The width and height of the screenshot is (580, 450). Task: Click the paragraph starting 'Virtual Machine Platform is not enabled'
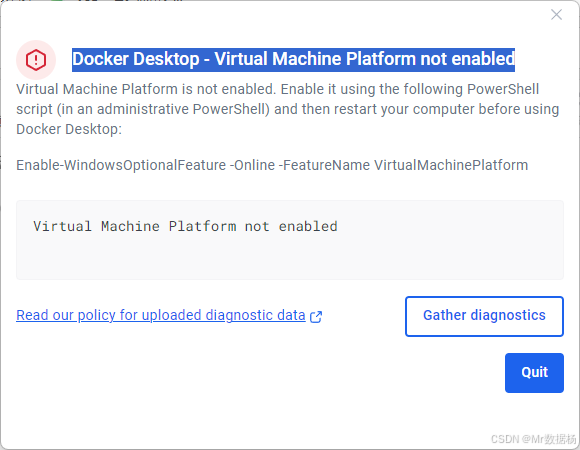[x=288, y=109]
